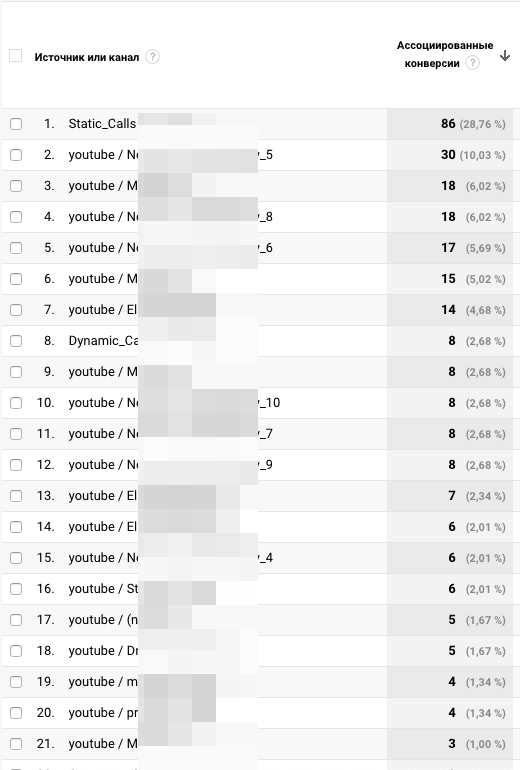The image size is (520, 770).
Task: Check the row 1 Static_Calls checkbox
Action: (16, 124)
